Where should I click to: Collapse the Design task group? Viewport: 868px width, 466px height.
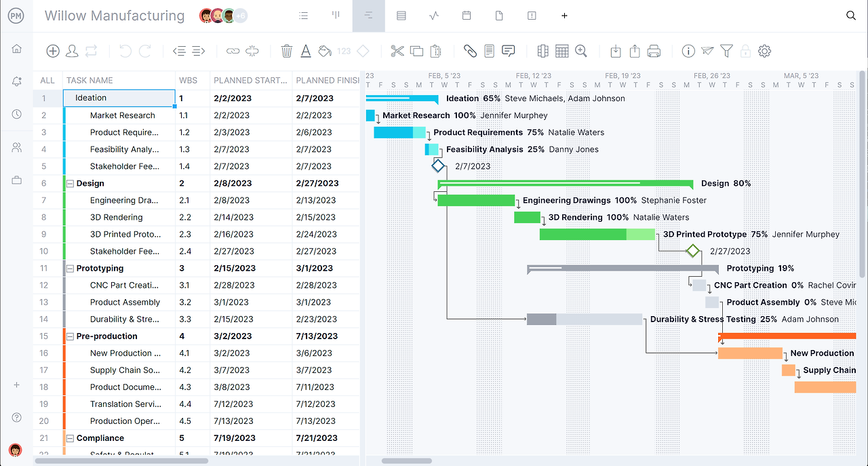(x=70, y=184)
